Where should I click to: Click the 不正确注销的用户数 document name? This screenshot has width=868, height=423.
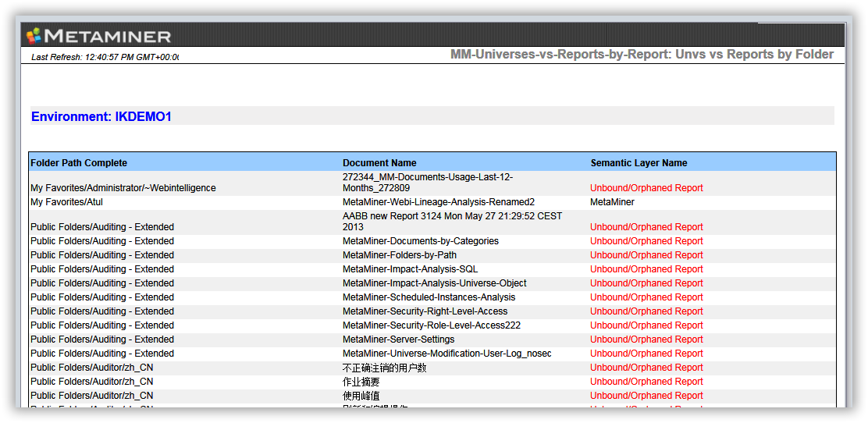click(385, 368)
